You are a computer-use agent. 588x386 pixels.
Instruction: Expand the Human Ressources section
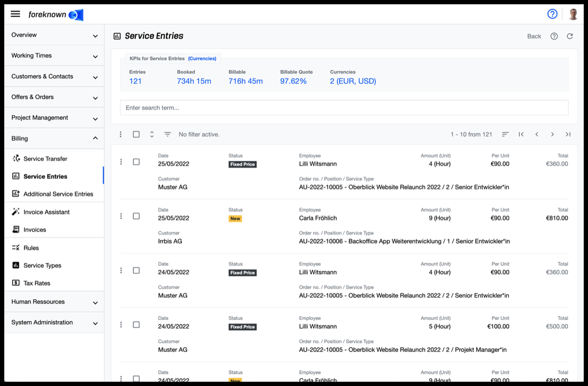pos(54,302)
